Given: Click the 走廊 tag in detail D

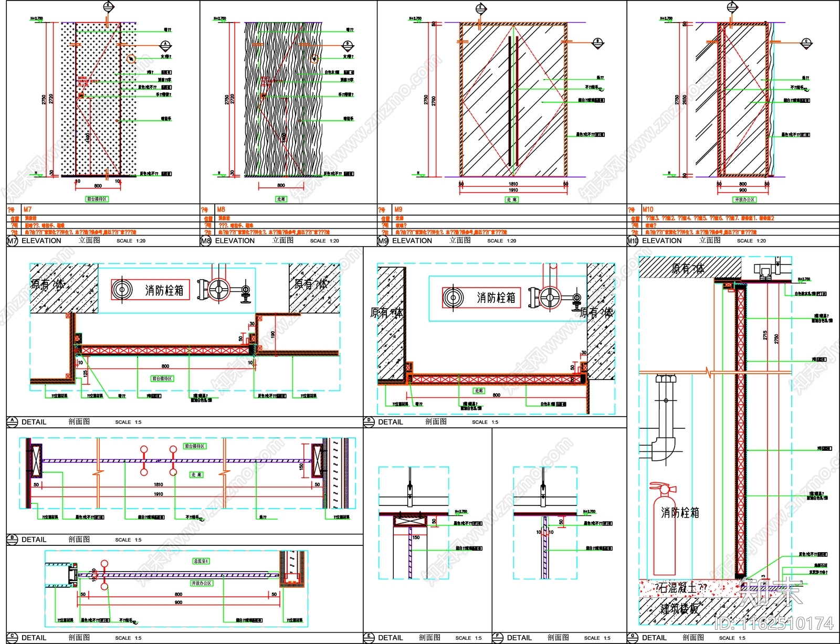Looking at the screenshot, I should point(479,390).
